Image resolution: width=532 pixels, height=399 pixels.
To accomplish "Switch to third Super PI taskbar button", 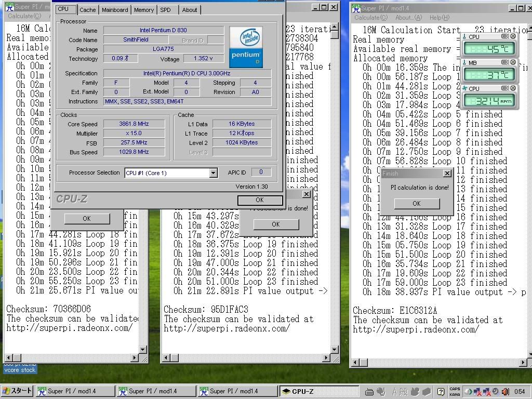I will point(237,391).
